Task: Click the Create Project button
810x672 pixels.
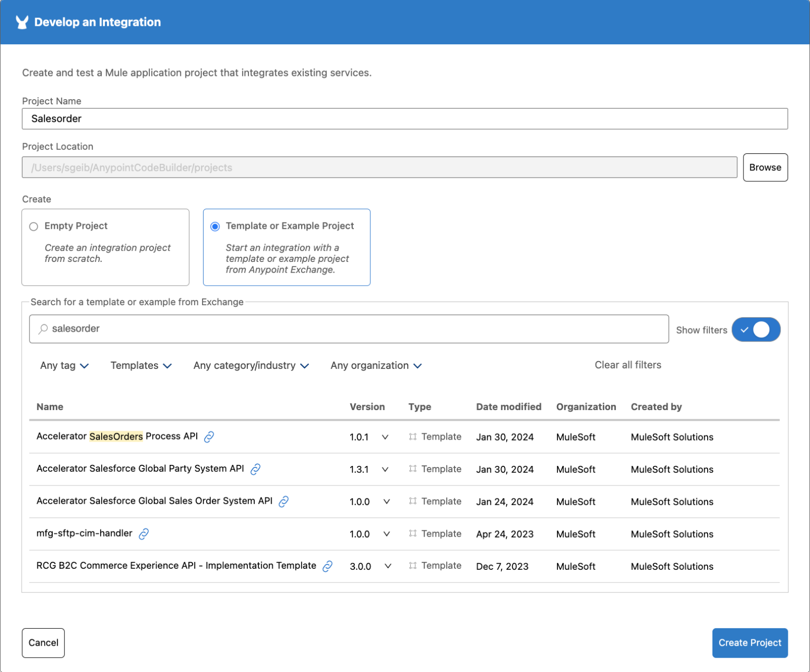Action: [x=750, y=642]
